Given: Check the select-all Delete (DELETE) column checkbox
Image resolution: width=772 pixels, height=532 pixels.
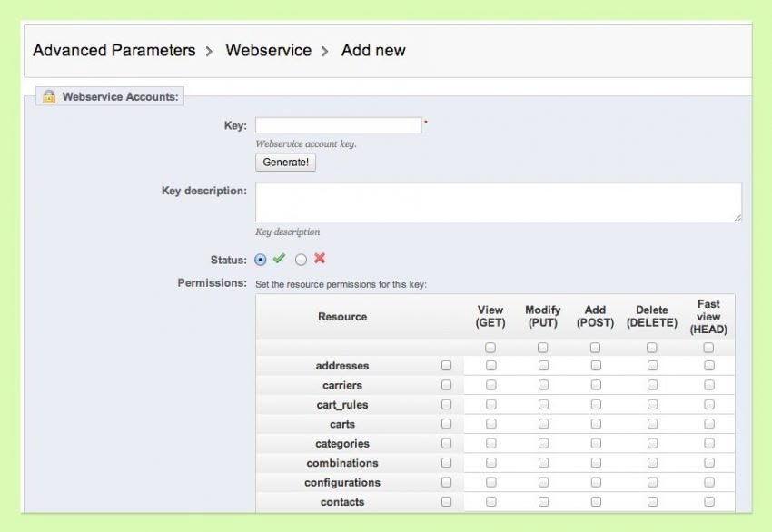Looking at the screenshot, I should pyautogui.click(x=652, y=348).
